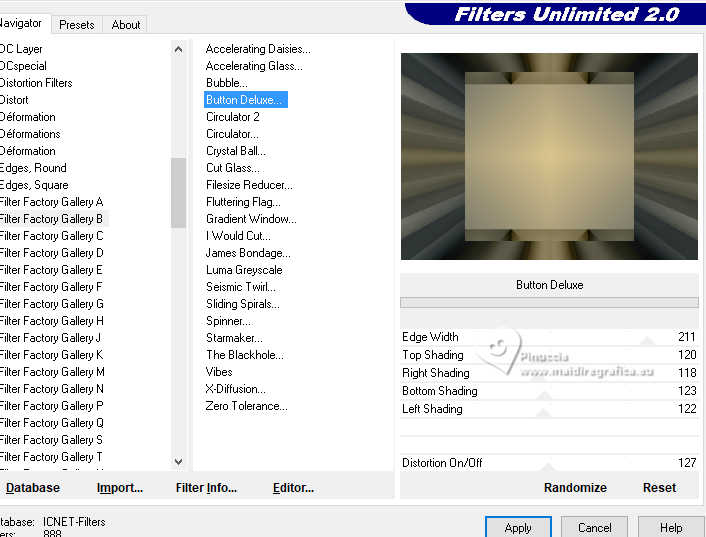Choose the Seismic Twirl... filter

pos(240,287)
